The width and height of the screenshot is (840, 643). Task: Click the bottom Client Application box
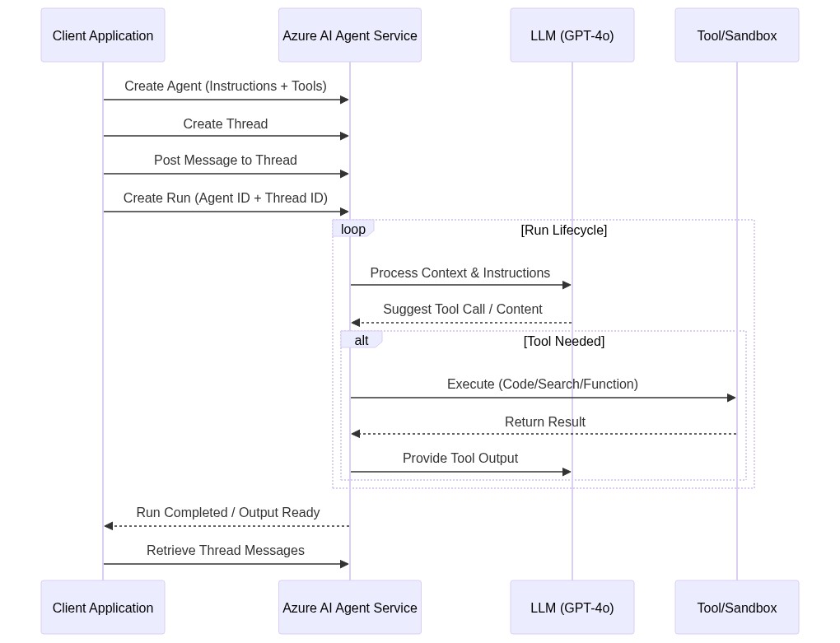tap(103, 608)
